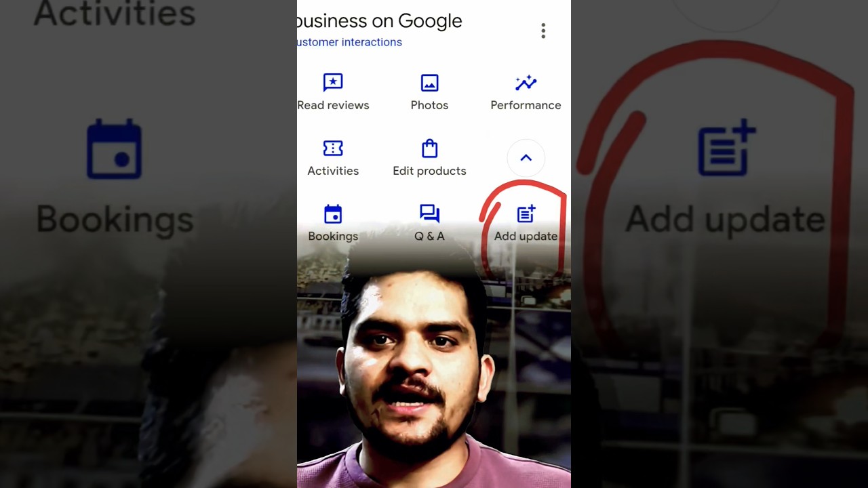Image resolution: width=868 pixels, height=488 pixels.
Task: Click the 'Performance' label text
Action: pos(526,105)
